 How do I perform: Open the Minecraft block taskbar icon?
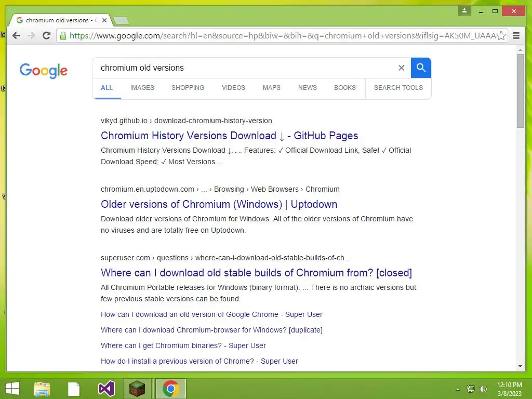coord(137,389)
